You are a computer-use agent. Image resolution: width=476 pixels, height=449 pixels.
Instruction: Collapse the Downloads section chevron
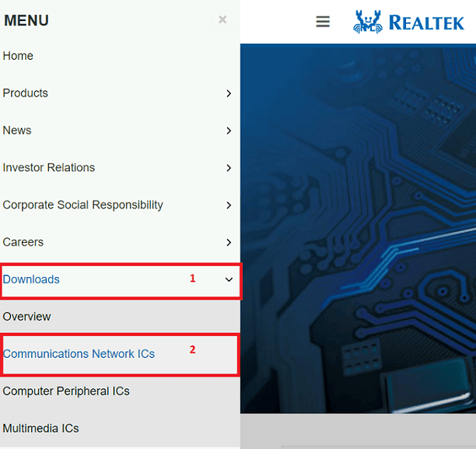229,279
